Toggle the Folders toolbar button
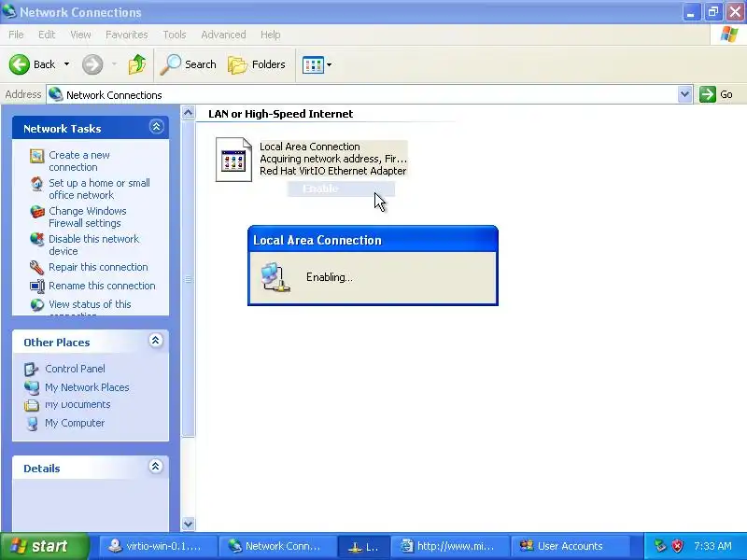Viewport: 747px width, 560px height. pyautogui.click(x=256, y=64)
